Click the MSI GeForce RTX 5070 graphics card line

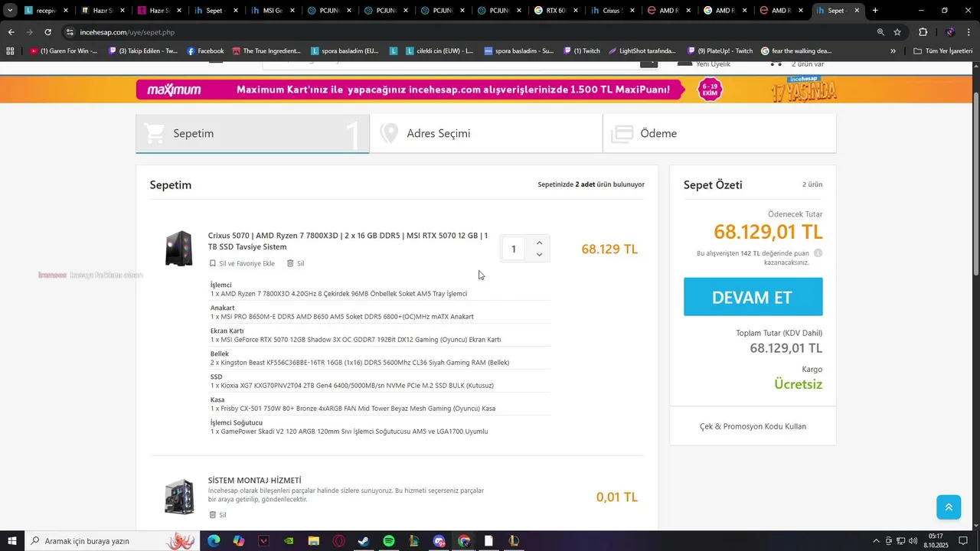[x=355, y=340]
